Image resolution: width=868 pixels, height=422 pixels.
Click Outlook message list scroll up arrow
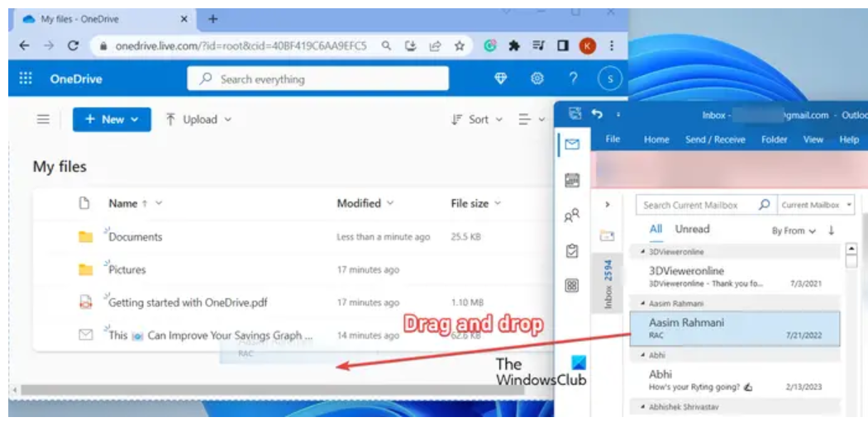pos(851,249)
